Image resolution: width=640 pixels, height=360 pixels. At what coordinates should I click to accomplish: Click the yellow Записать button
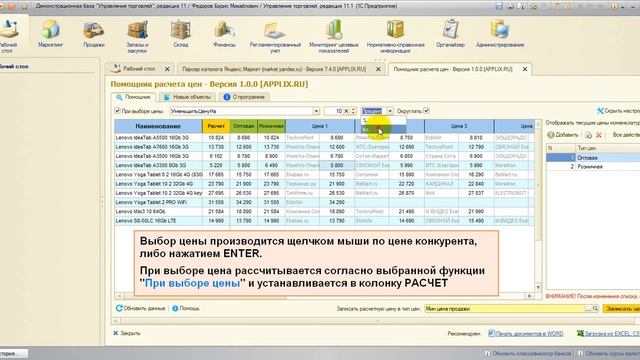[x=621, y=309]
